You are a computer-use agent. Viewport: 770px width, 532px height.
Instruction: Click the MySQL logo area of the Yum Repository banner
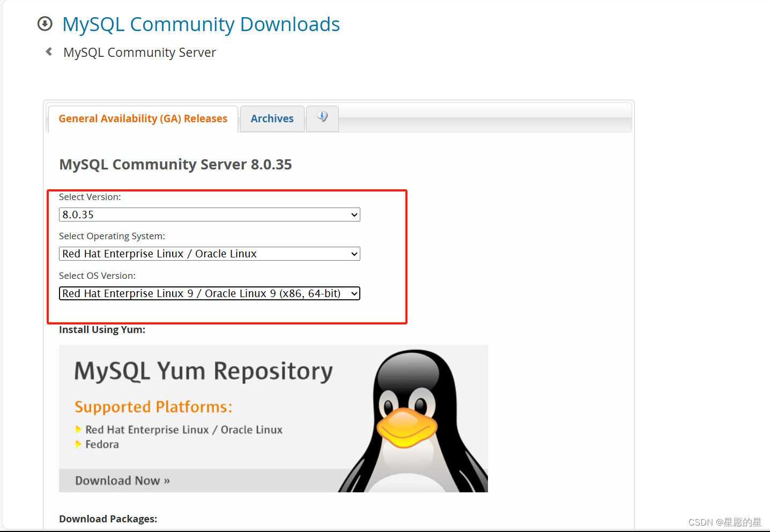pyautogui.click(x=204, y=370)
